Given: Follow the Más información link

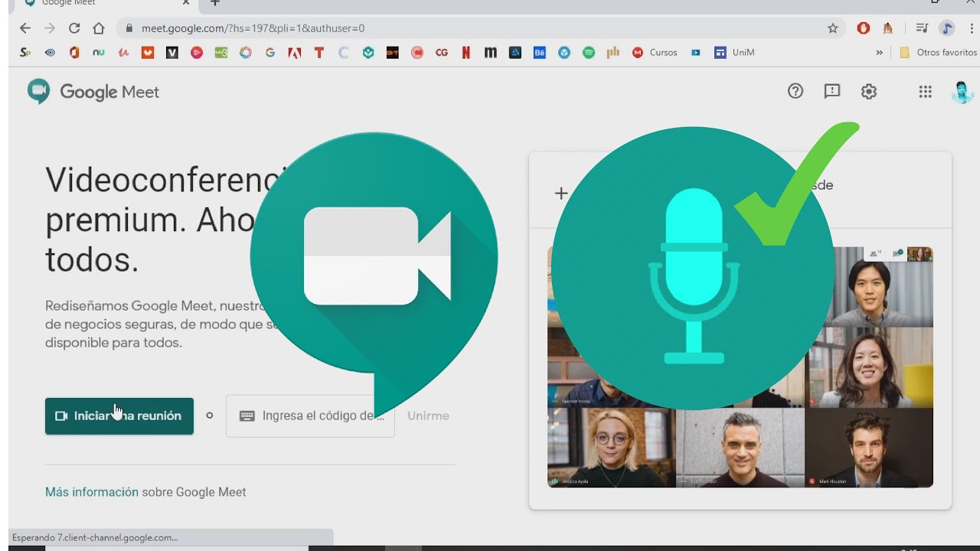Looking at the screenshot, I should pos(92,492).
